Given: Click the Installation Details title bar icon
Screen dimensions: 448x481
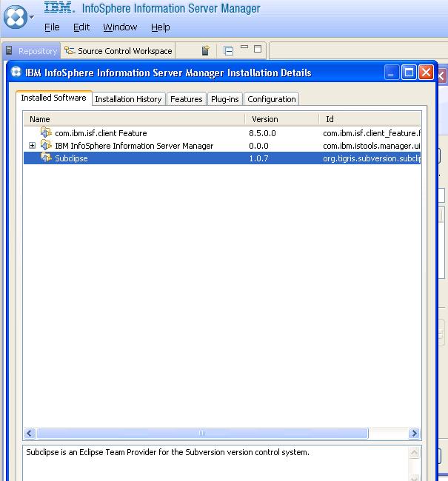Looking at the screenshot, I should (16, 72).
